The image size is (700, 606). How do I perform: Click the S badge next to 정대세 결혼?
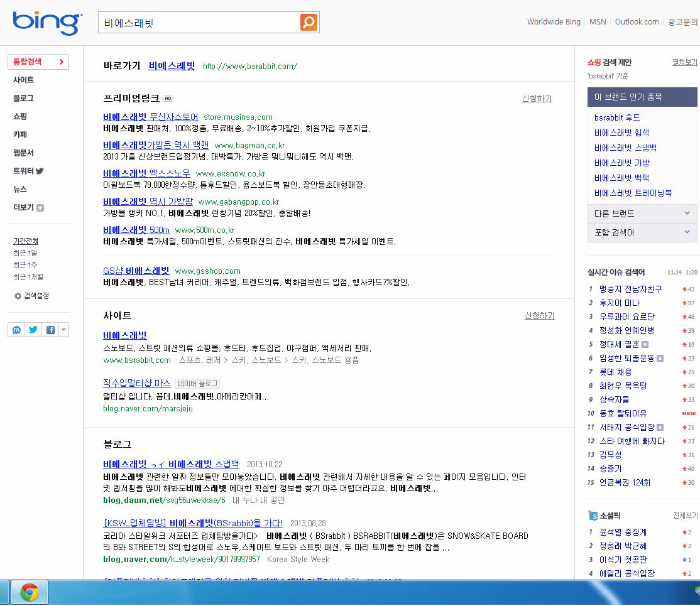(x=645, y=345)
